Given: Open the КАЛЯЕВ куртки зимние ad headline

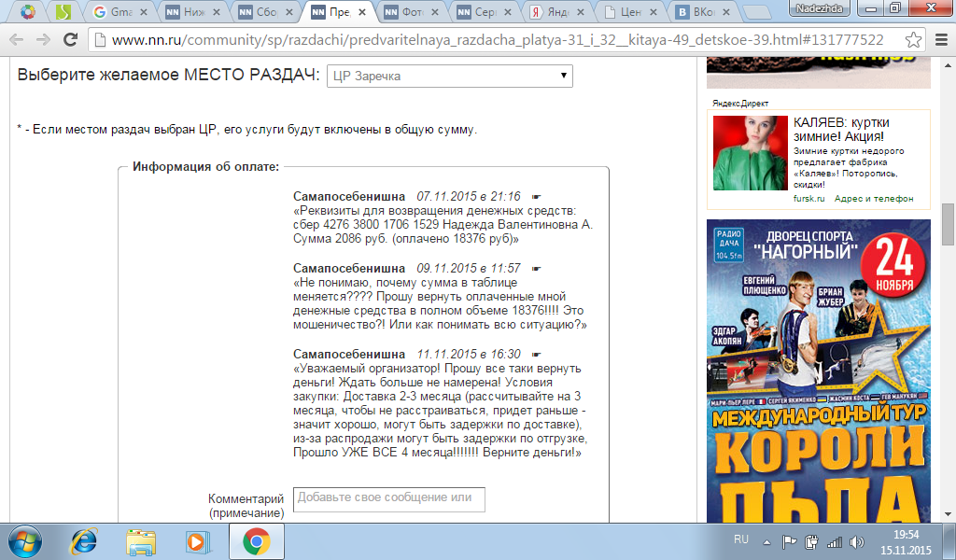Looking at the screenshot, I should tap(841, 129).
